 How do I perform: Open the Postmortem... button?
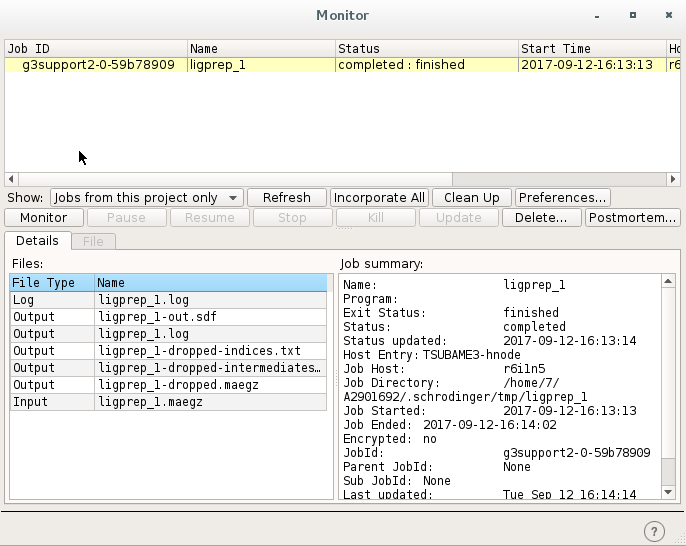click(x=632, y=217)
